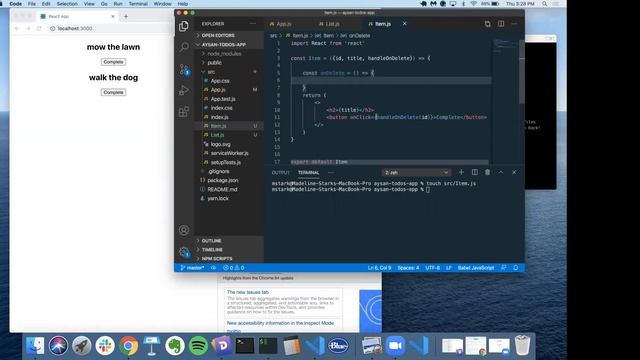Open the Selection menu in the menu bar
Image resolution: width=640 pixels, height=360 pixels.
click(67, 4)
